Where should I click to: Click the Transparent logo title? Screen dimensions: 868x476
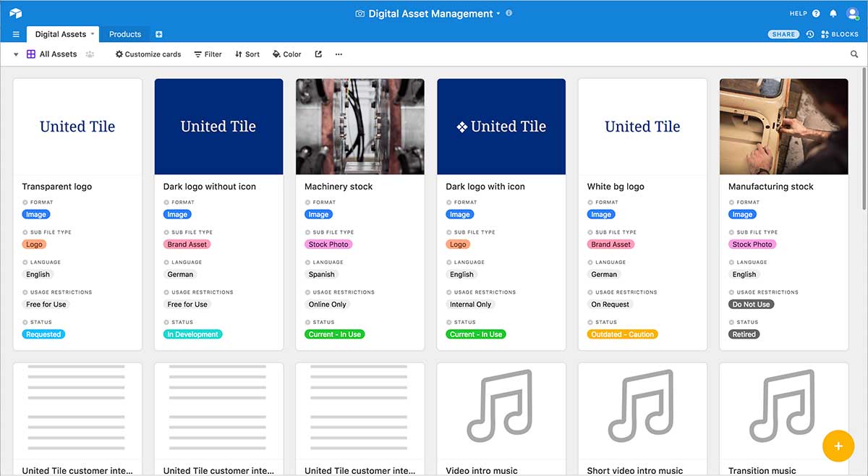[x=57, y=187]
